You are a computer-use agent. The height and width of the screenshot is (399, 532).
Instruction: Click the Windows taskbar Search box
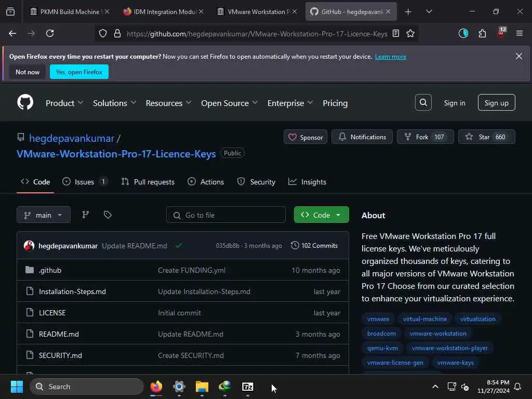(x=87, y=387)
